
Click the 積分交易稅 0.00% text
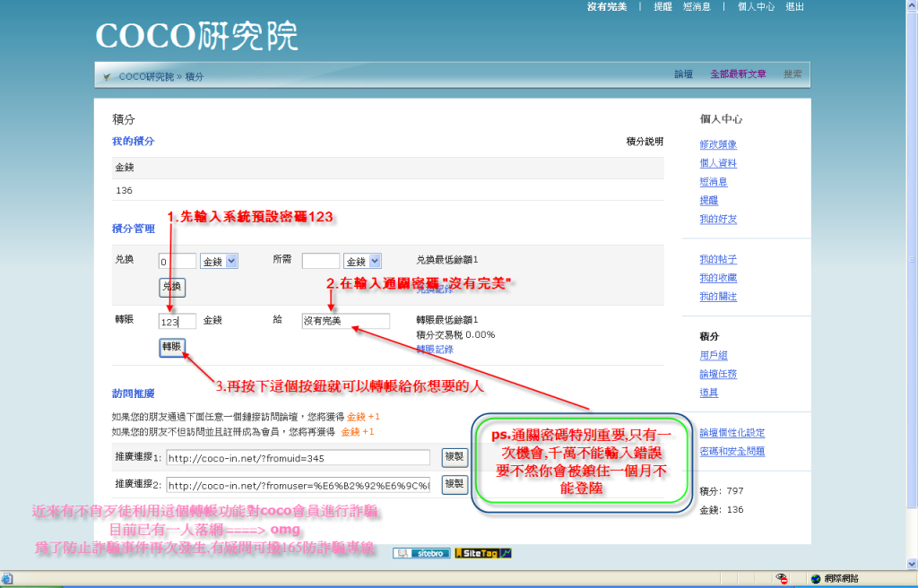tap(455, 335)
